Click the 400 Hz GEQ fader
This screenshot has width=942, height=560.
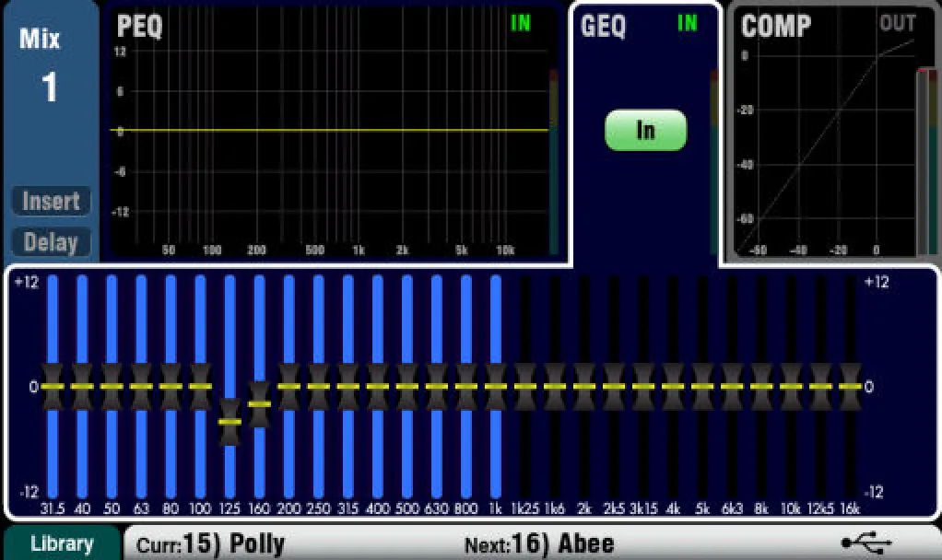click(377, 387)
